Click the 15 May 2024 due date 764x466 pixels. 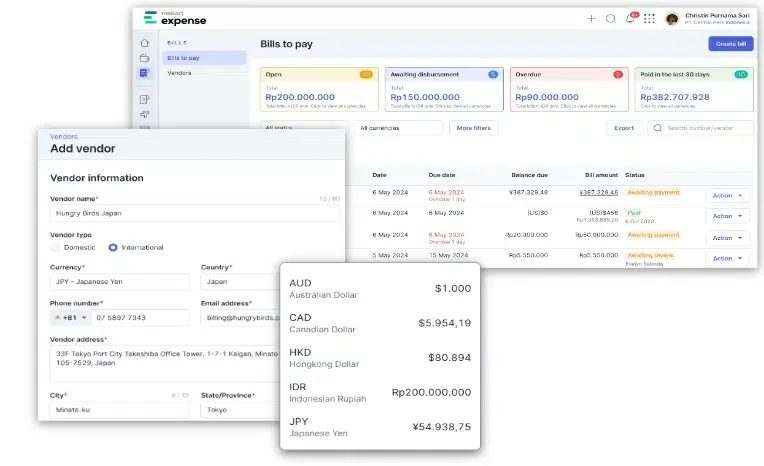[448, 255]
